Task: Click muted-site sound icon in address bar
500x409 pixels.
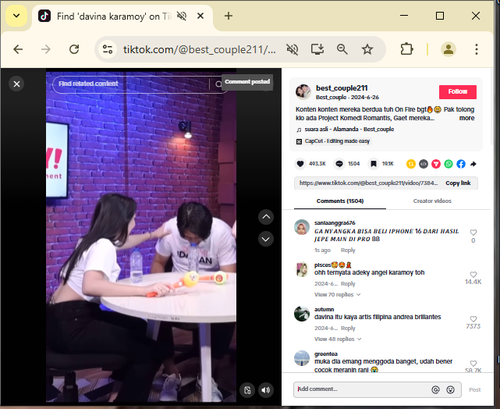Action: pos(292,49)
